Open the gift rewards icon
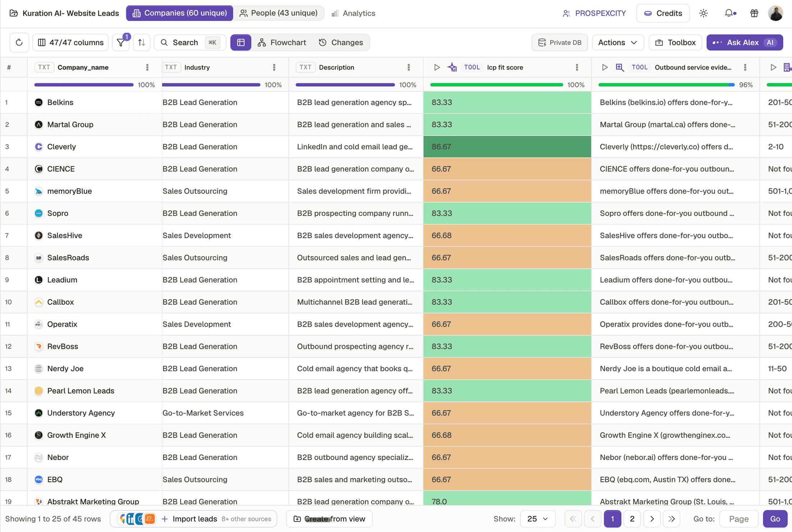The image size is (792, 532). coord(754,13)
